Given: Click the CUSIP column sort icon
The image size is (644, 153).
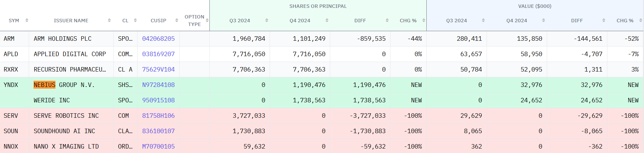Looking at the screenshot, I should (177, 21).
